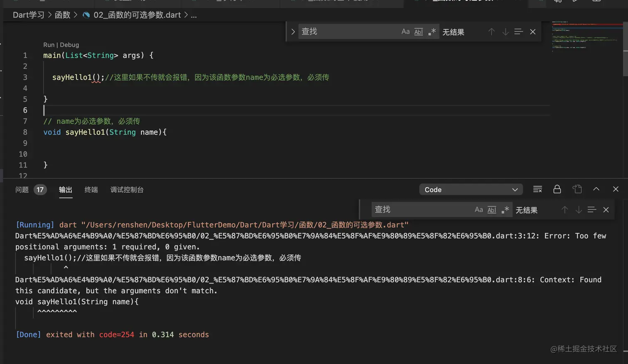Toggle Find in Selection in editor find widget
Viewport: 628px width, 364px height.
pyautogui.click(x=518, y=32)
